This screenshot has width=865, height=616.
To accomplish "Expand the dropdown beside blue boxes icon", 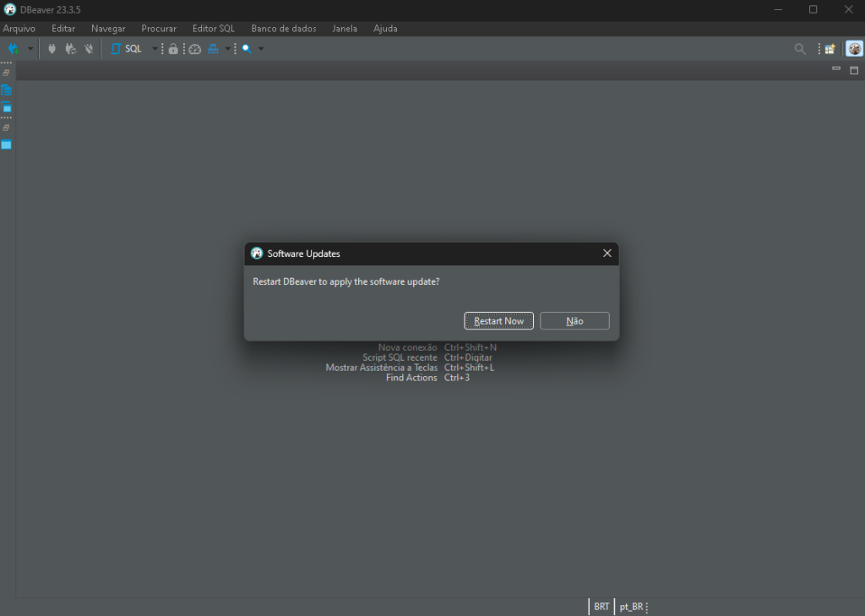I will click(227, 49).
